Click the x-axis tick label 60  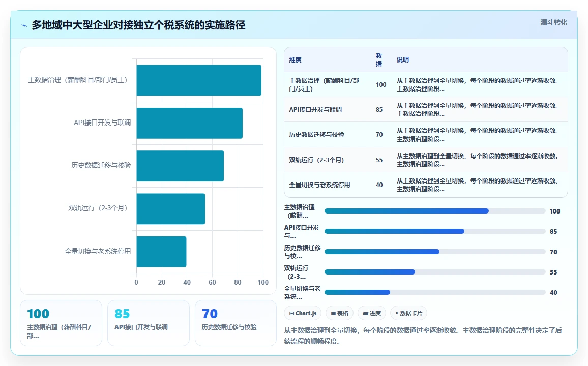pyautogui.click(x=212, y=283)
